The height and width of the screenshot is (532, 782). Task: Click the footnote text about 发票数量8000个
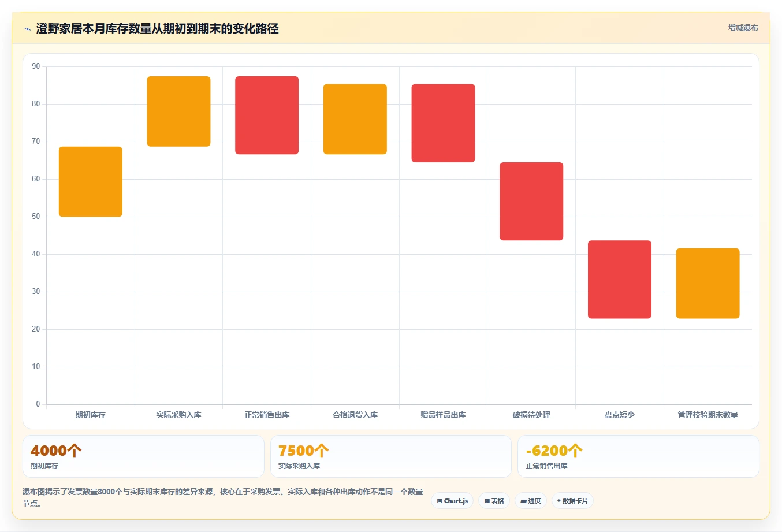(x=222, y=497)
